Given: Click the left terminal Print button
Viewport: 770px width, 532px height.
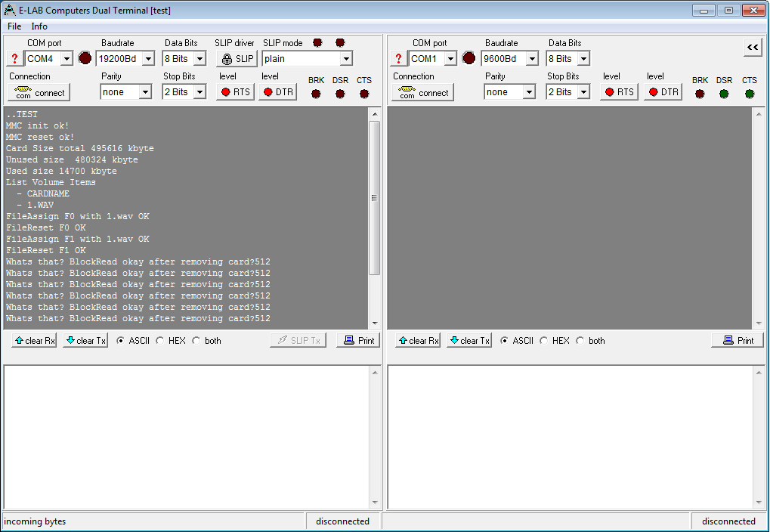Looking at the screenshot, I should [358, 340].
